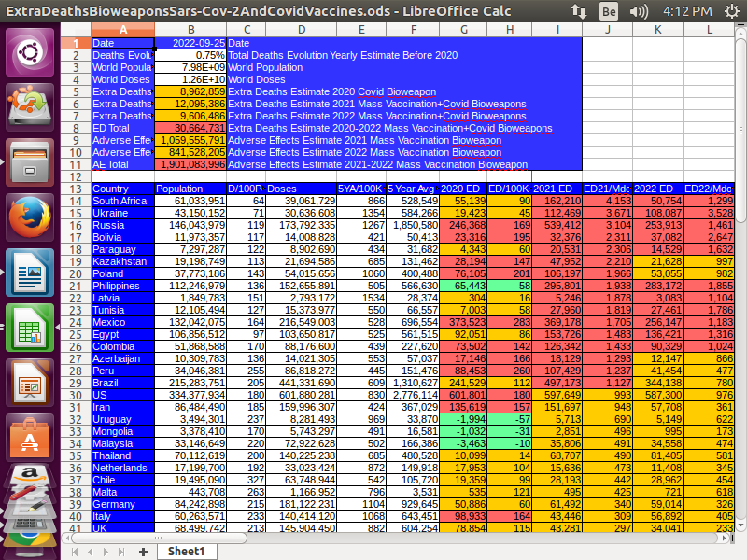Select row 14 header for South Africa
This screenshot has height=560, width=747.
coord(76,201)
